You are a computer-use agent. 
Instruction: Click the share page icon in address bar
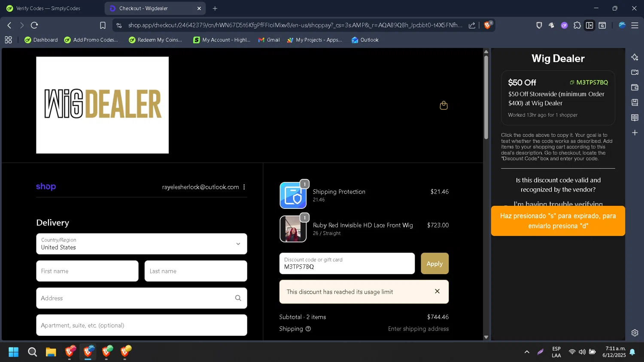[472, 25]
